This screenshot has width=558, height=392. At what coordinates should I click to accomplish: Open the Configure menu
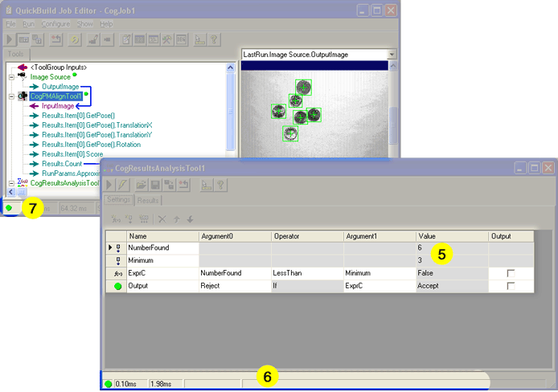pyautogui.click(x=55, y=24)
